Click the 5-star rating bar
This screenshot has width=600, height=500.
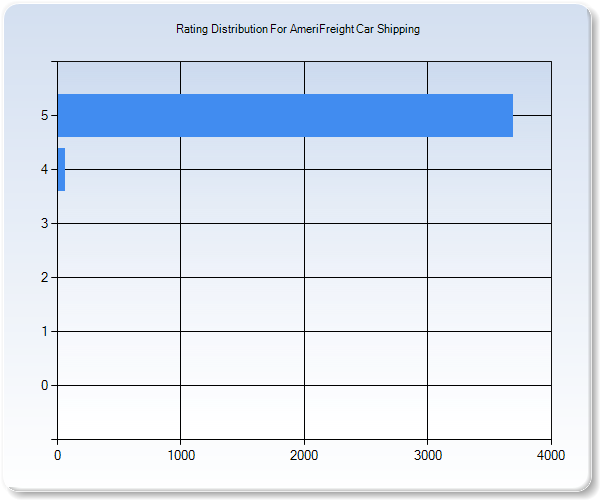point(285,115)
